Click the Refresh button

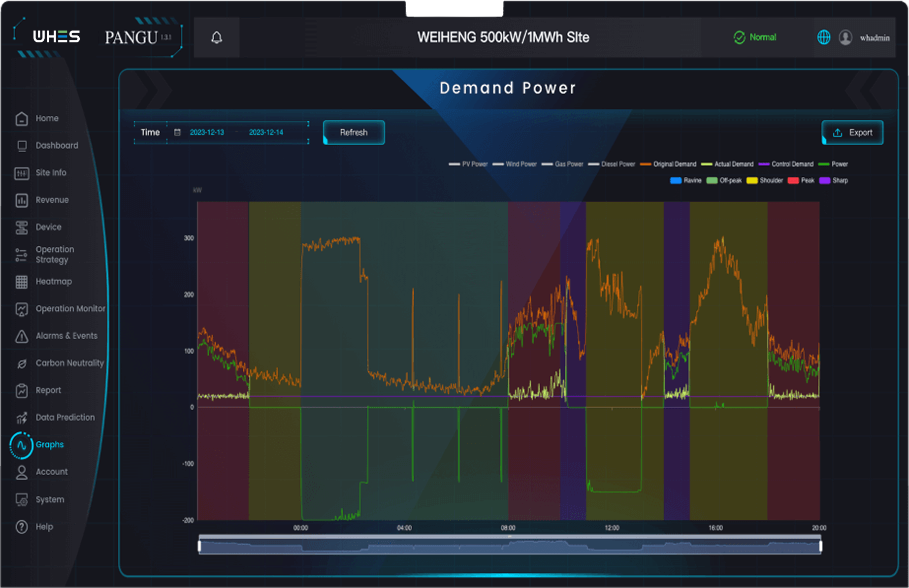(354, 132)
